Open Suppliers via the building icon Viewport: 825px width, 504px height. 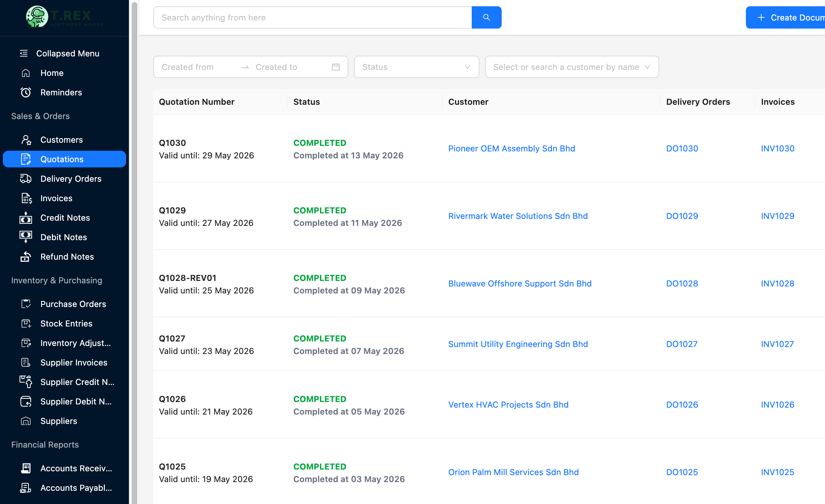point(26,421)
